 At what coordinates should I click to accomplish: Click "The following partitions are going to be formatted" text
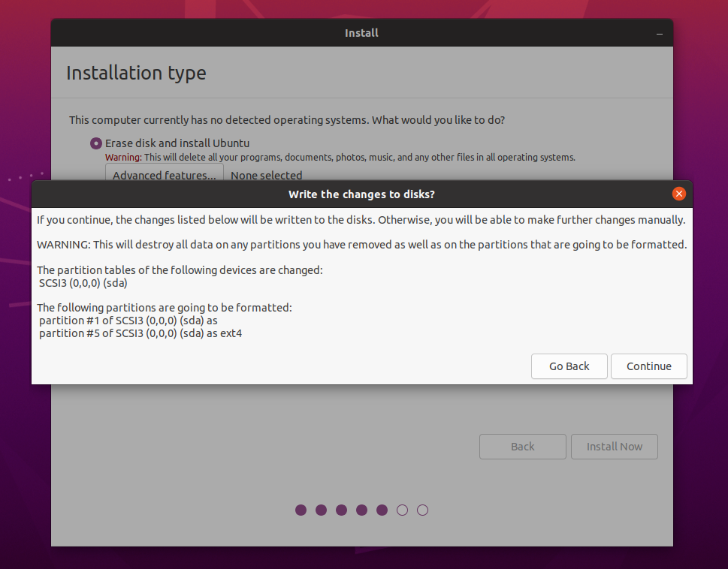point(165,308)
